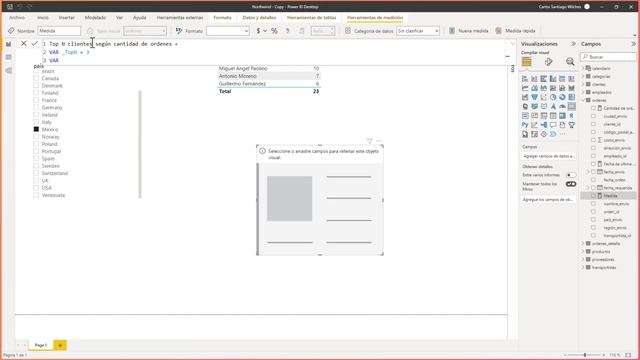Add a new page with the plus button
The height and width of the screenshot is (360, 640).
click(60, 345)
